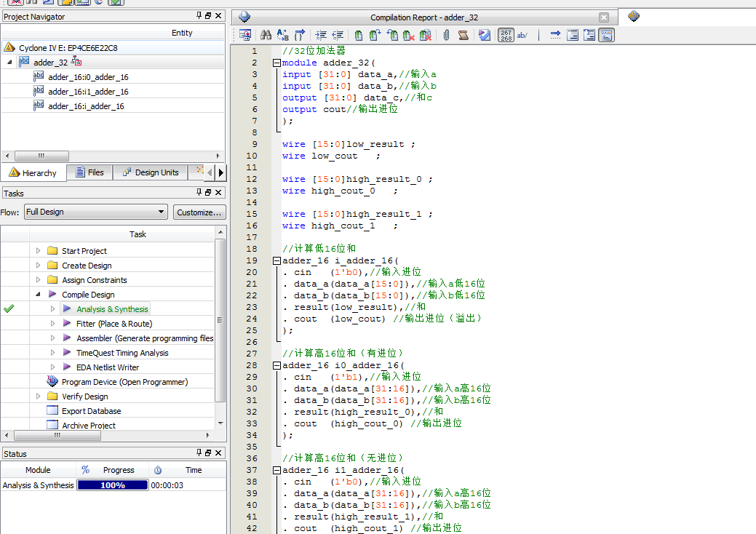Viewport: 756px width, 534px height.
Task: Expand TimeQuest Timing Analysis arrow
Action: click(52, 352)
